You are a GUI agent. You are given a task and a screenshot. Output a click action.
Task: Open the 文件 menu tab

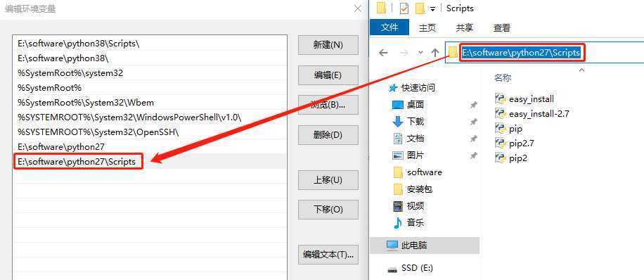tap(389, 27)
